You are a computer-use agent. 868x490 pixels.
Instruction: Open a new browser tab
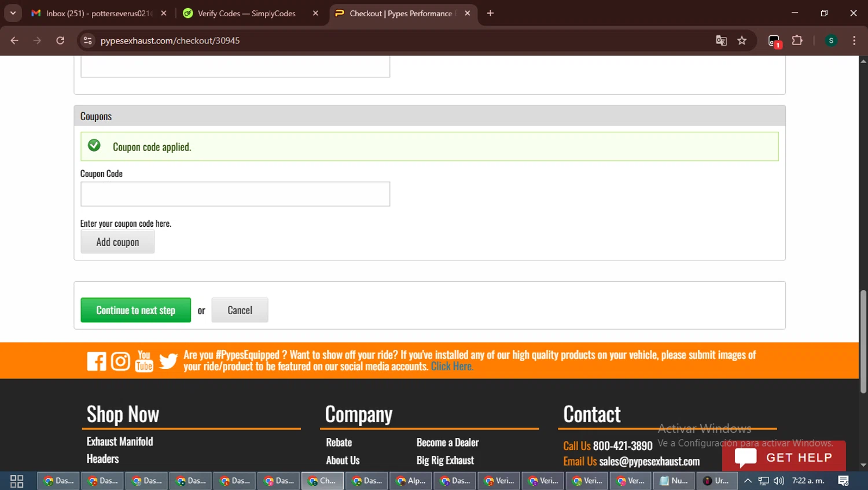pos(490,13)
